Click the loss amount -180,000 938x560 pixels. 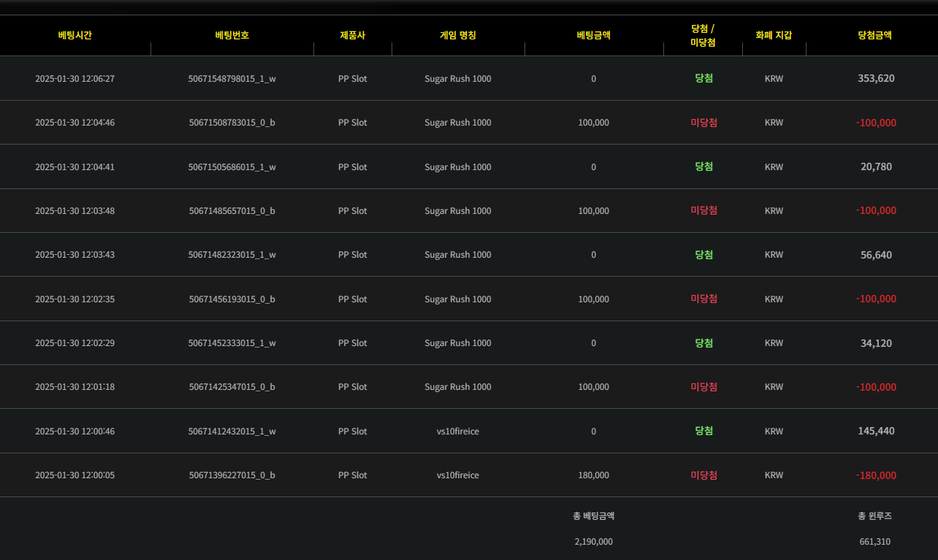(876, 475)
